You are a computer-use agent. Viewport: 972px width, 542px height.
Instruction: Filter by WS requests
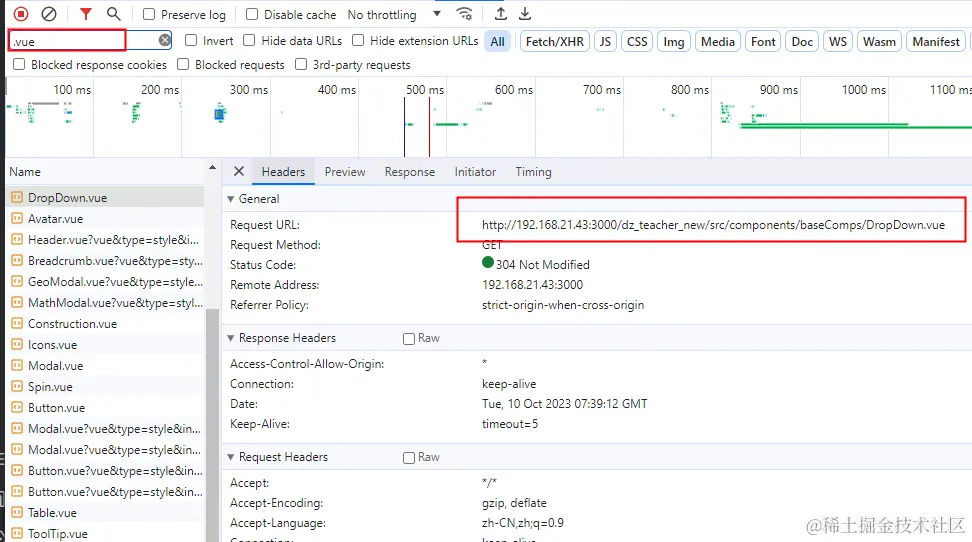coord(837,42)
